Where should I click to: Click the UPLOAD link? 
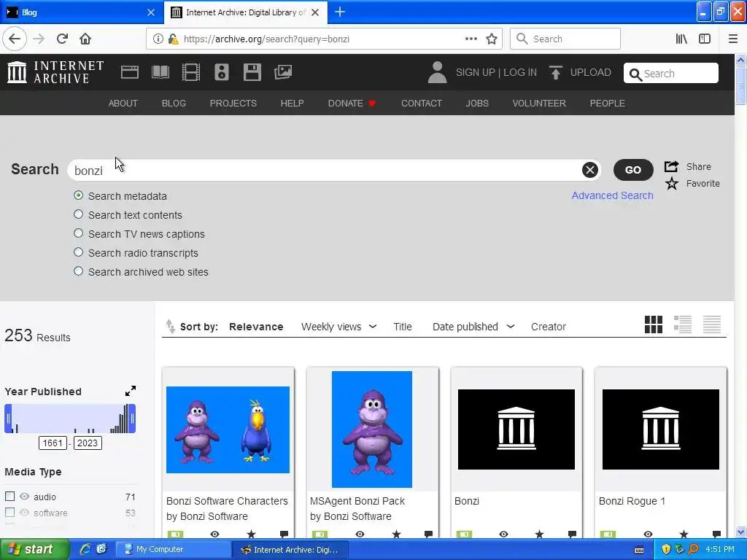click(590, 72)
